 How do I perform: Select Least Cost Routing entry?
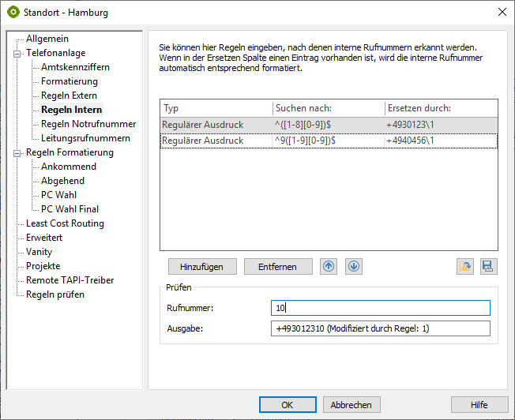tap(65, 223)
